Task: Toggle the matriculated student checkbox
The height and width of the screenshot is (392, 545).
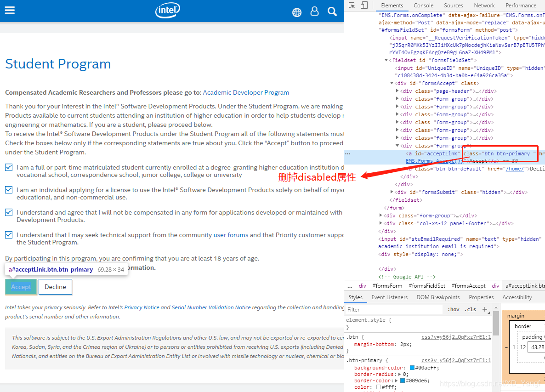Action: tap(9, 167)
